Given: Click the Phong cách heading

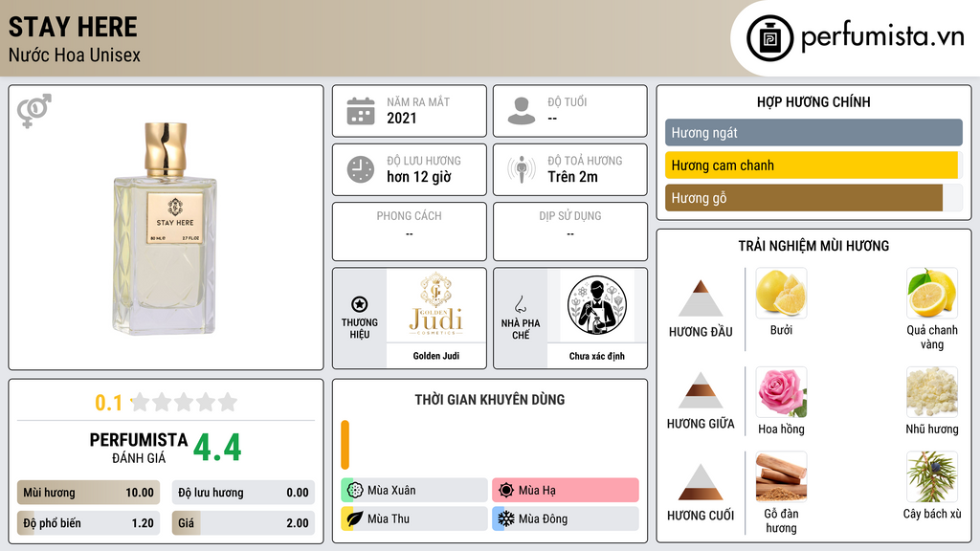Looking at the screenshot, I should 409,215.
